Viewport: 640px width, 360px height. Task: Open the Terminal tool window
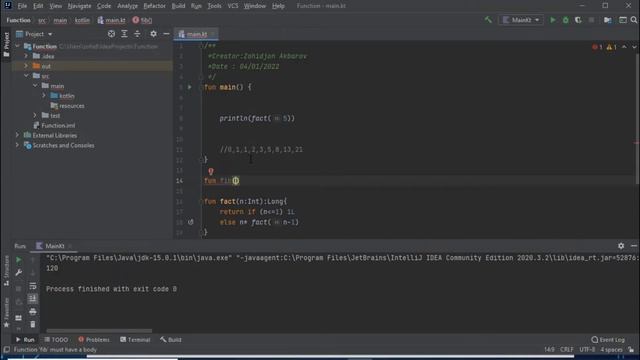[135, 340]
